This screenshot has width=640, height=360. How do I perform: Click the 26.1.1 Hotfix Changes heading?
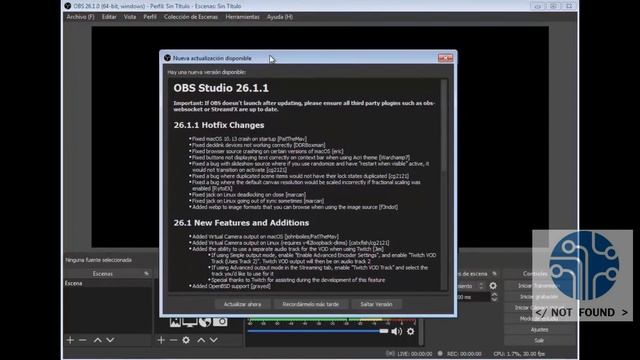click(x=219, y=125)
